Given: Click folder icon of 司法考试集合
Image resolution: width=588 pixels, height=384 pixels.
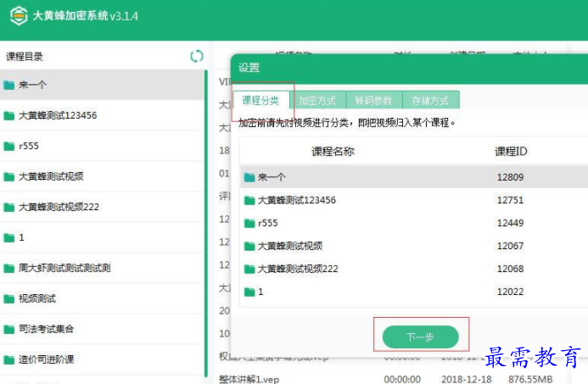Looking at the screenshot, I should click(x=8, y=329).
